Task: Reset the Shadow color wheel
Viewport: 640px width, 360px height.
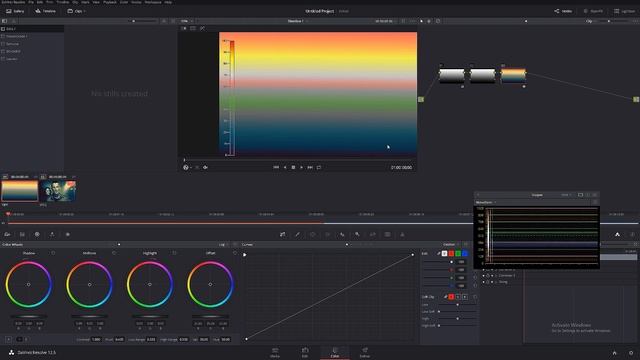Action: coord(53,253)
